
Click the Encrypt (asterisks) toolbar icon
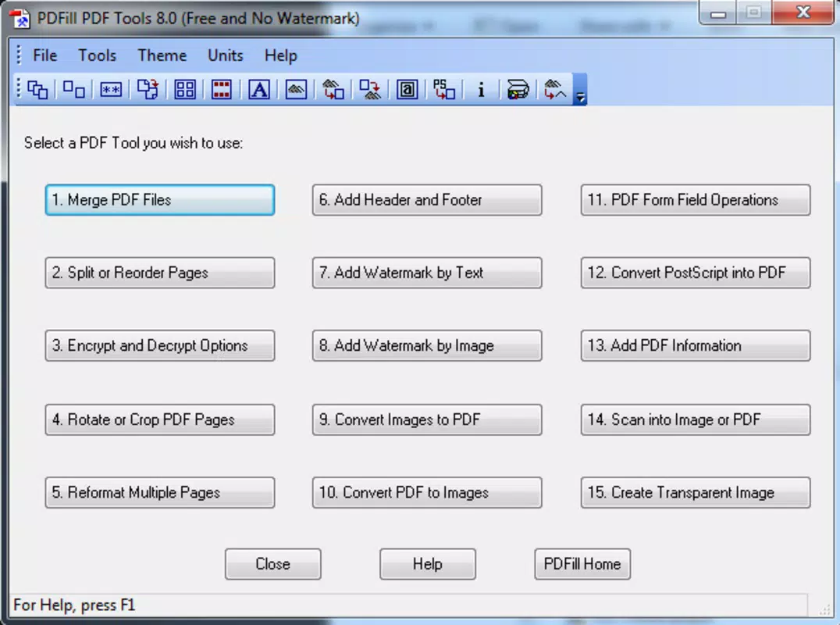(x=111, y=90)
